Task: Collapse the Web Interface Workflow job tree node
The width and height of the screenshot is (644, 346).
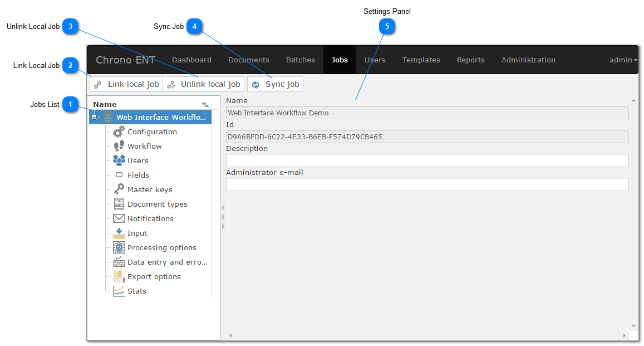Action: [x=95, y=118]
